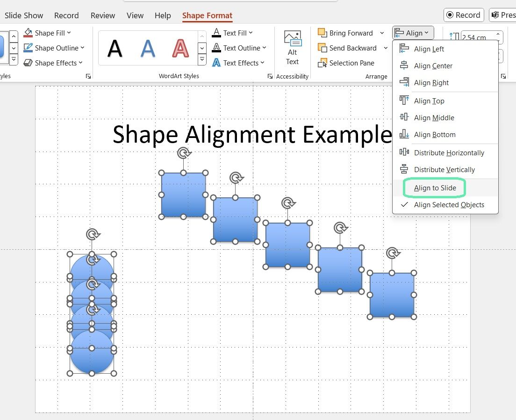Open the Size dialog launcher
Viewport: 516px width, 420px height.
[x=503, y=76]
